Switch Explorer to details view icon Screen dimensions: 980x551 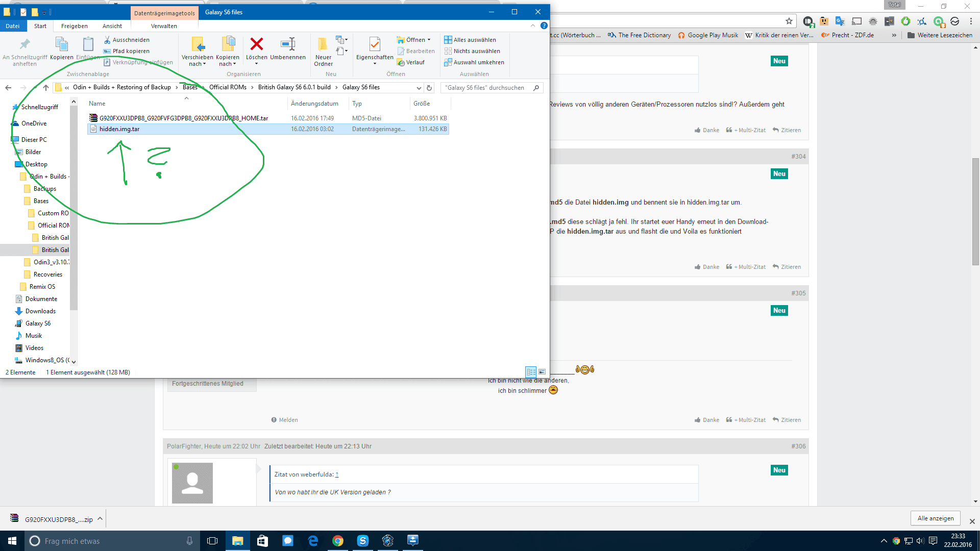pyautogui.click(x=531, y=372)
